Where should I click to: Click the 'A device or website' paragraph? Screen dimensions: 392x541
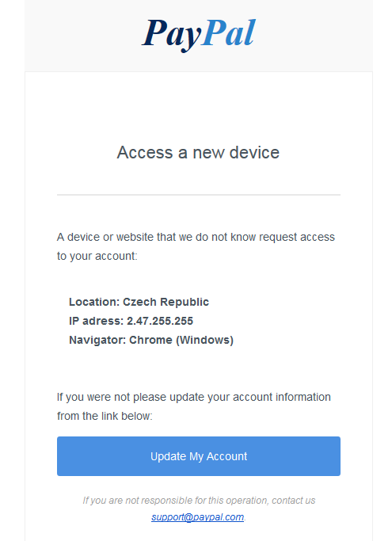(196, 246)
